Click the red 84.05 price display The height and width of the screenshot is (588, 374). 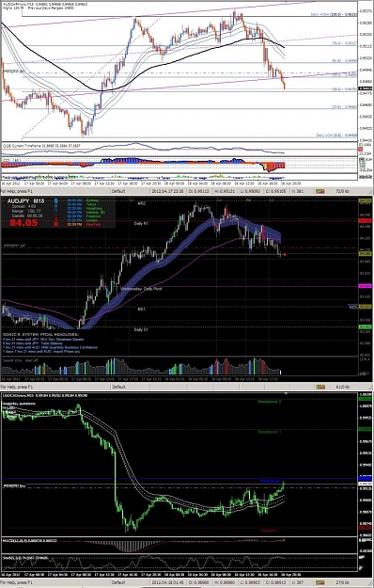(23, 223)
